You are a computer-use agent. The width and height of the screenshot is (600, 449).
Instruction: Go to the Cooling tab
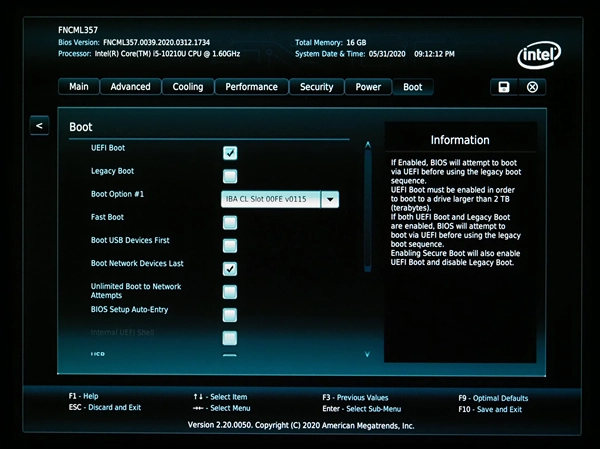pyautogui.click(x=188, y=87)
